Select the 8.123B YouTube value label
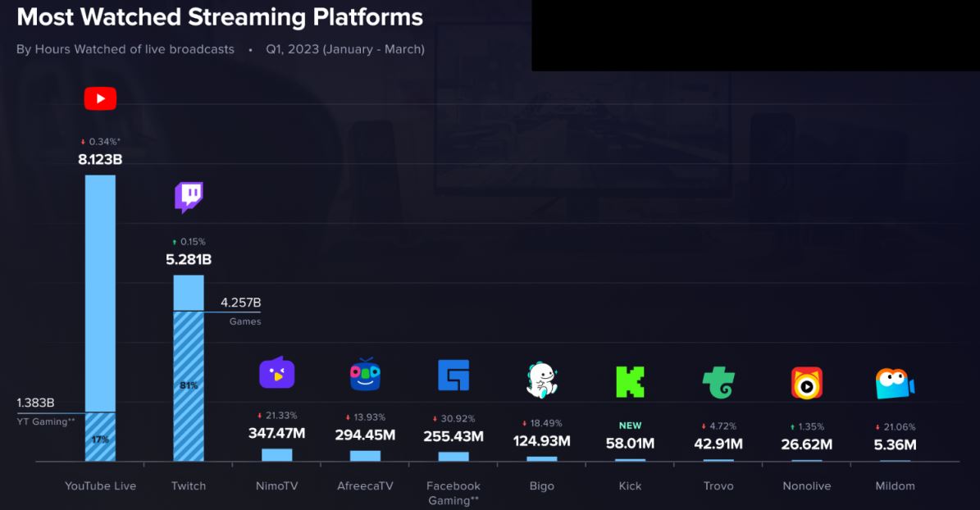This screenshot has width=980, height=510. [x=100, y=159]
